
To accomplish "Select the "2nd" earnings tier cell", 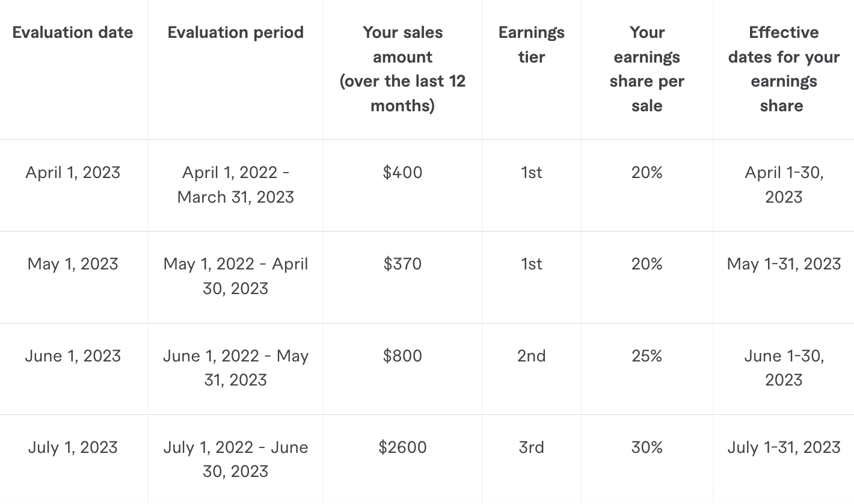I will [x=532, y=356].
